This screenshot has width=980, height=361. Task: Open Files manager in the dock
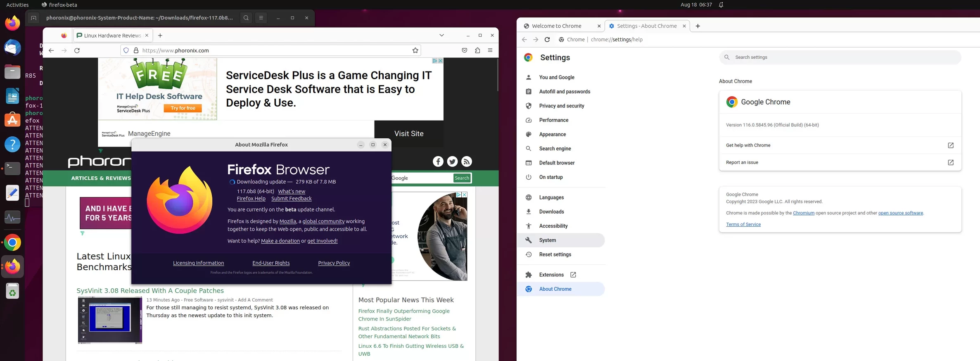click(12, 72)
